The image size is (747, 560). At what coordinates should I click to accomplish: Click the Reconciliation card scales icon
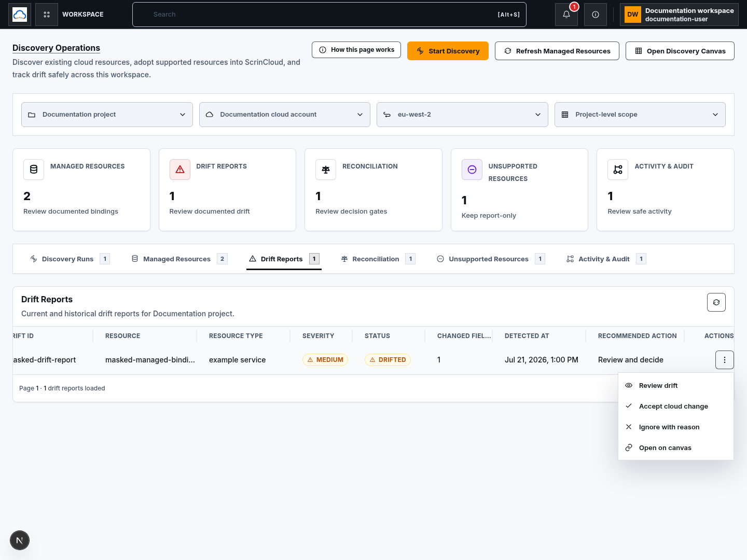(x=326, y=170)
